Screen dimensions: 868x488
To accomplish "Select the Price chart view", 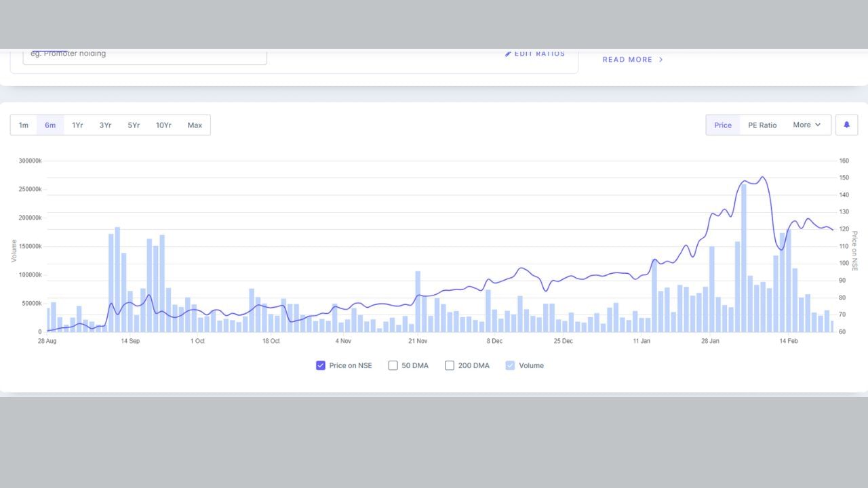I will click(x=723, y=125).
